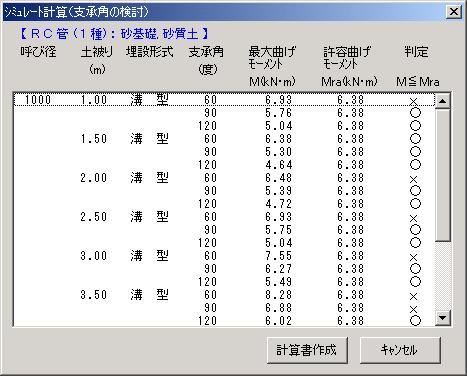467x376 pixels.
Task: Click moment value 6.27
Action: pos(279,269)
